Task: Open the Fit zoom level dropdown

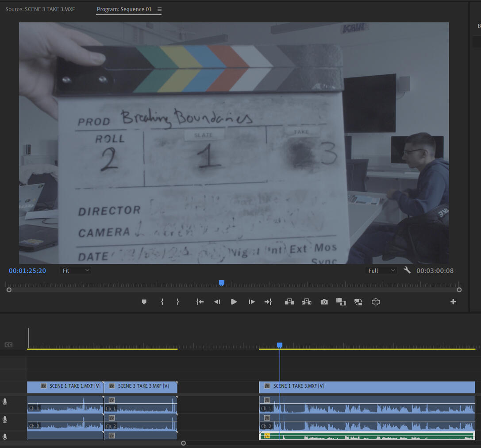Action: pos(75,270)
